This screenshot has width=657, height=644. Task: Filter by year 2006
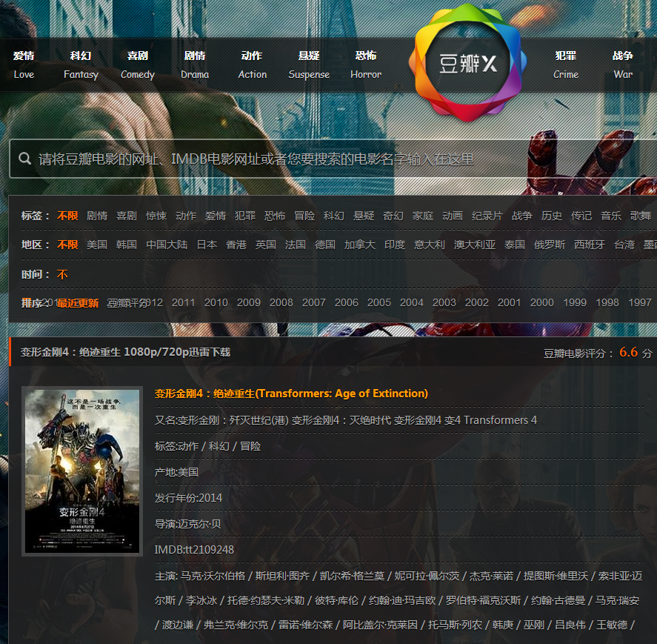tap(347, 302)
